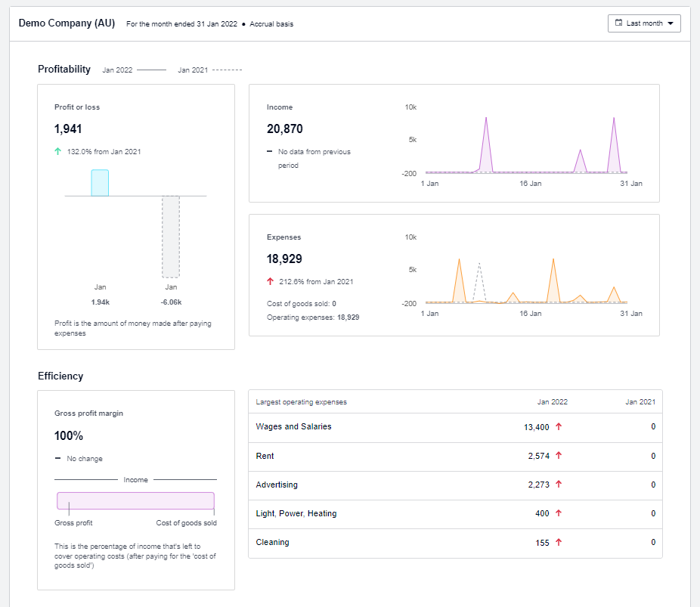Click the pink gross profit margin bar

136,500
